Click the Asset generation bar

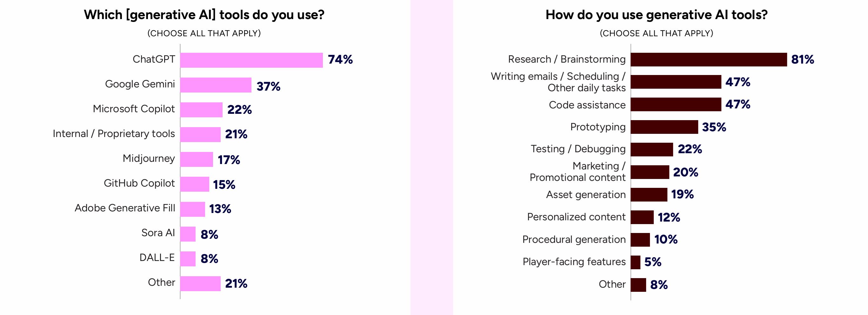coord(649,195)
